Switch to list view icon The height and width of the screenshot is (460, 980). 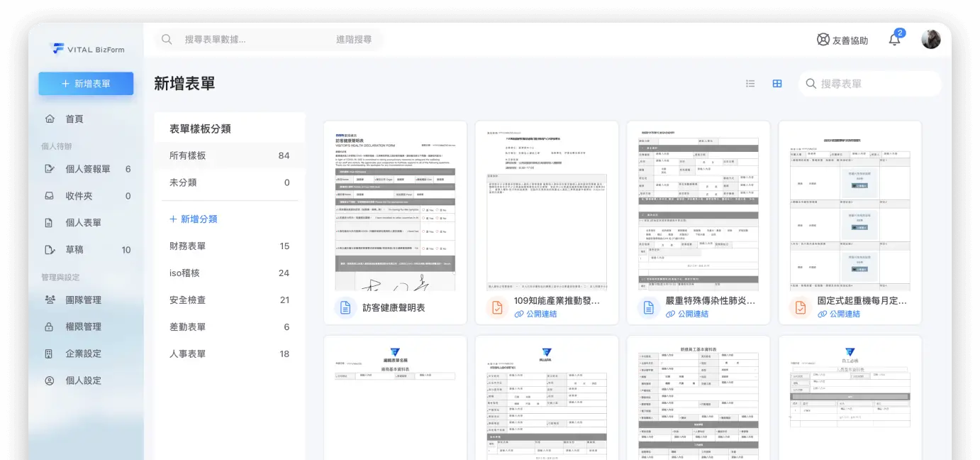point(750,84)
